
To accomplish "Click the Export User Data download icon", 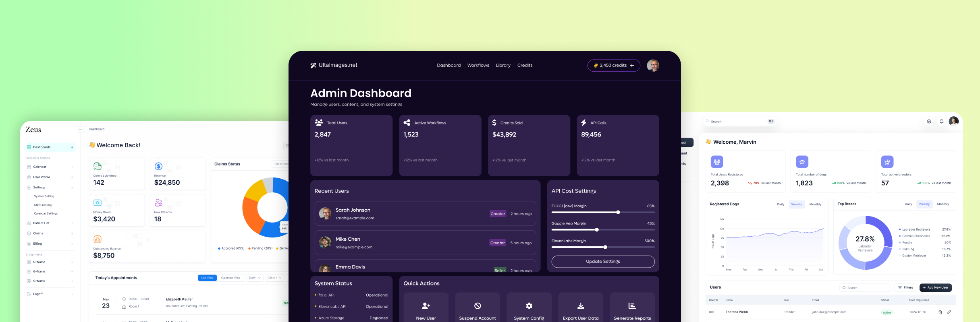I will 581,306.
